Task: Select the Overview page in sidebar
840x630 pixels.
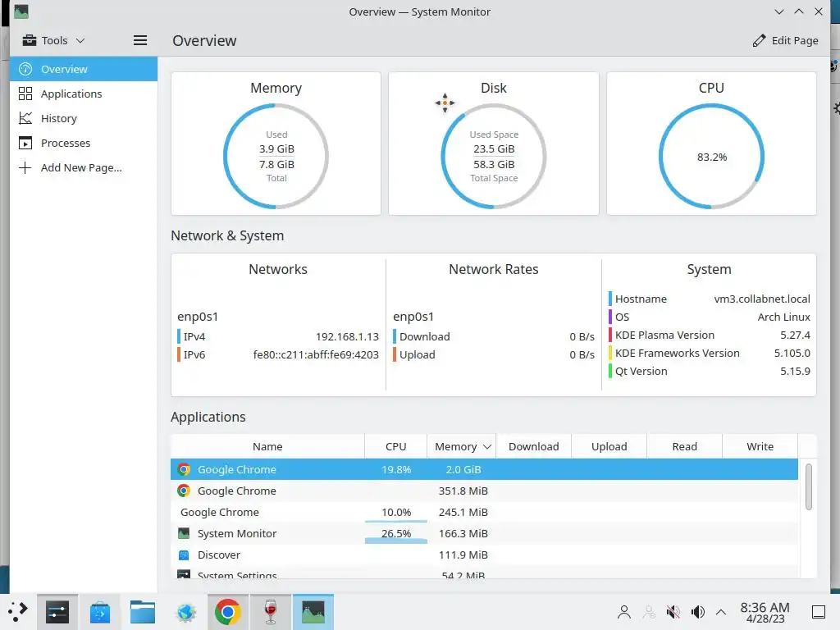Action: tap(84, 69)
